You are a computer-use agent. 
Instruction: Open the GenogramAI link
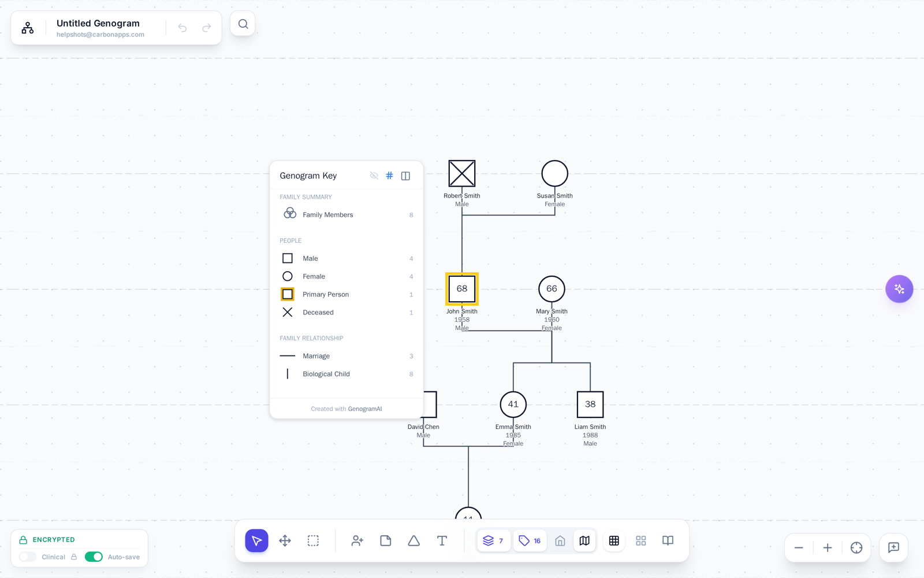(365, 409)
